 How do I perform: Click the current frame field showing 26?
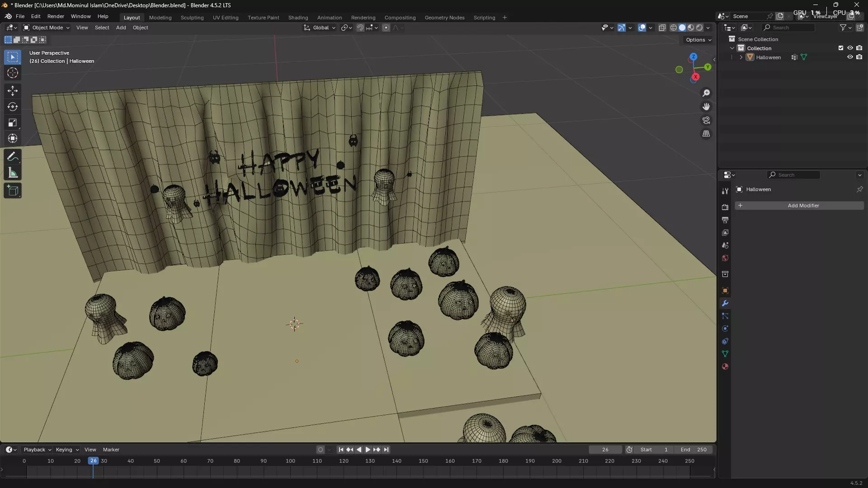[605, 450]
